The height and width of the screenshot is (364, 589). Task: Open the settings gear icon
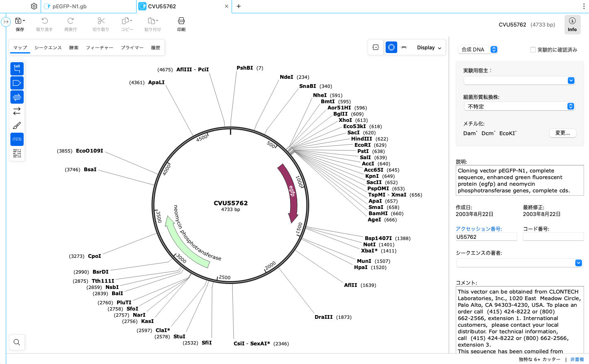click(34, 6)
